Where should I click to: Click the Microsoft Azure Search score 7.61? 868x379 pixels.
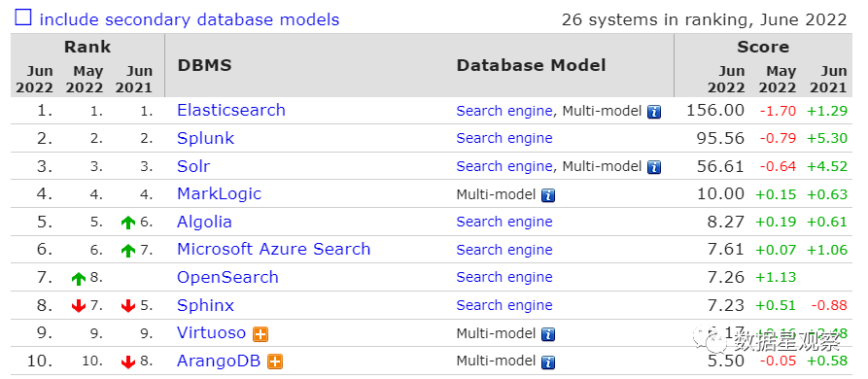click(725, 250)
